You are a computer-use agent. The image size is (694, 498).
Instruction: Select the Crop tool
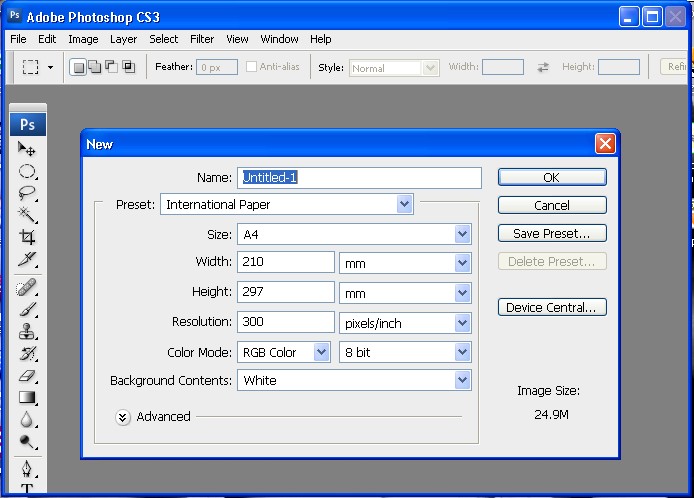pyautogui.click(x=27, y=237)
